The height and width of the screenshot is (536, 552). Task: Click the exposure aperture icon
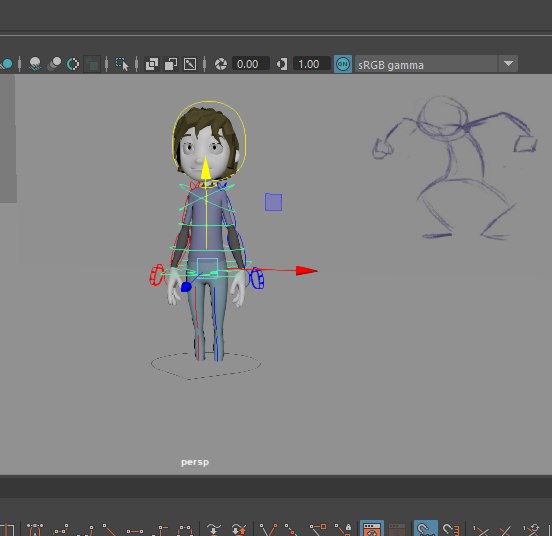[221, 64]
